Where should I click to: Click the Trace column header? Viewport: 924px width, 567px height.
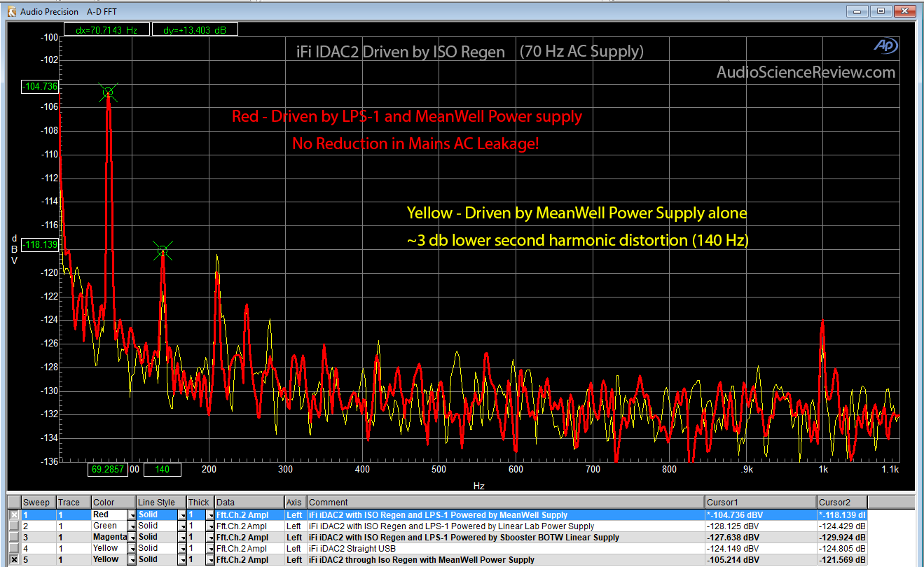[x=73, y=502]
